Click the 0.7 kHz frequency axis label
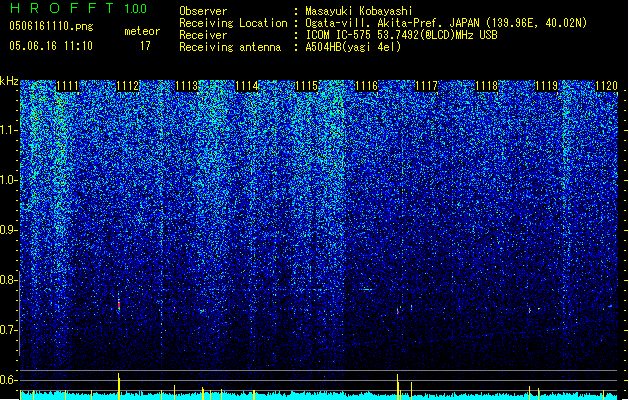The width and height of the screenshot is (629, 400). pyautogui.click(x=9, y=330)
